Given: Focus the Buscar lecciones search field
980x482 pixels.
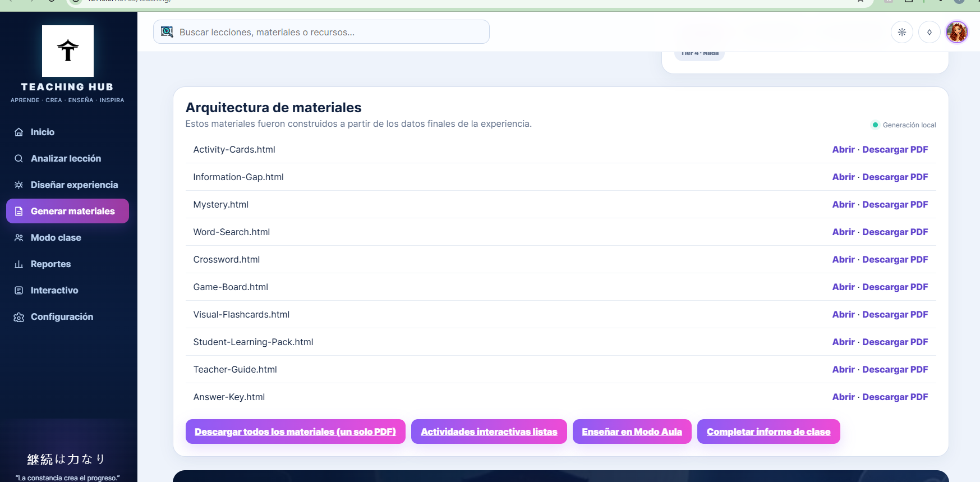Looking at the screenshot, I should pos(321,32).
